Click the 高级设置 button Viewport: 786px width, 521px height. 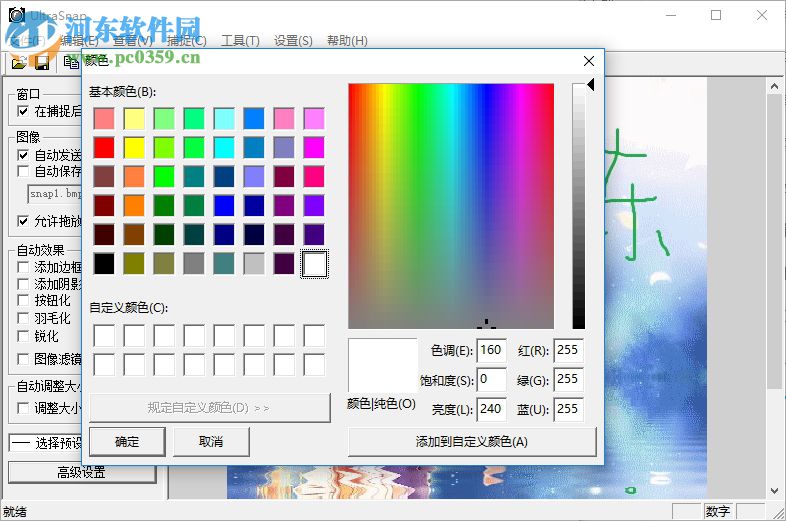point(82,472)
